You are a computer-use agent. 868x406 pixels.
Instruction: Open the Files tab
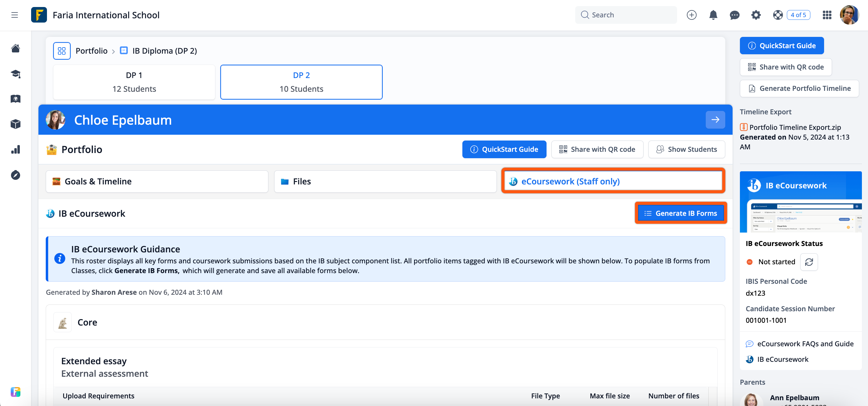pos(385,181)
